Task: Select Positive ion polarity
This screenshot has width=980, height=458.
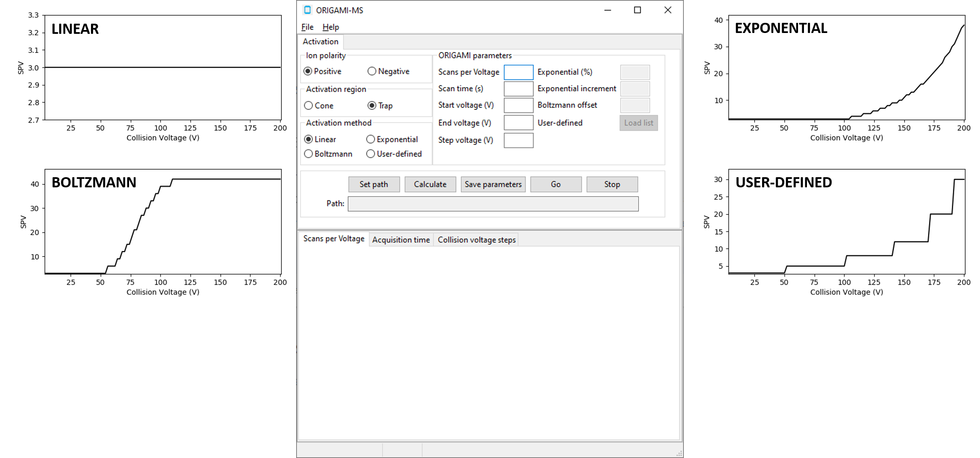Action: click(x=322, y=71)
